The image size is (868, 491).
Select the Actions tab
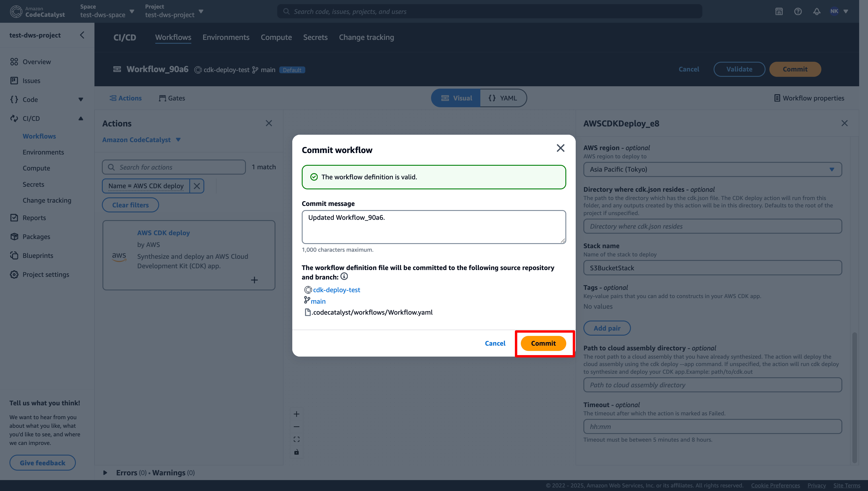(125, 98)
